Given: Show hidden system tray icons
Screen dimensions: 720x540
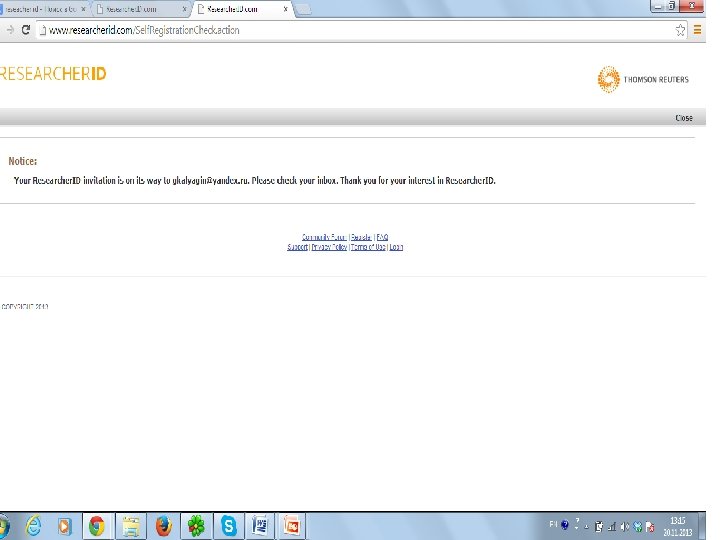Looking at the screenshot, I should pyautogui.click(x=586, y=527).
